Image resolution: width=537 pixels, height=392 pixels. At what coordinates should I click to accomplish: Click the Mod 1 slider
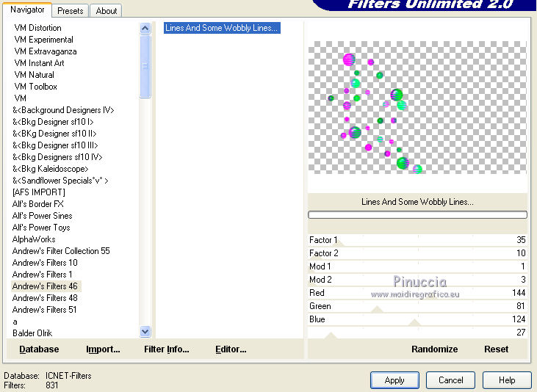point(417,266)
